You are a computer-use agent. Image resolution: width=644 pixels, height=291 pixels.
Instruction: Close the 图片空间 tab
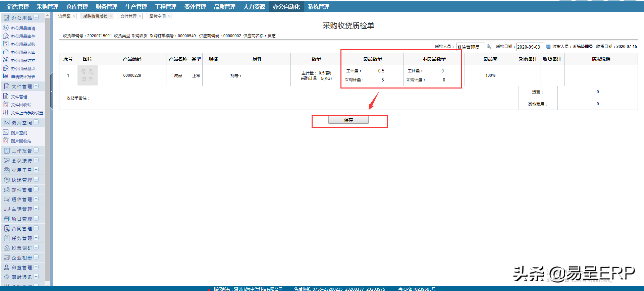click(x=169, y=16)
